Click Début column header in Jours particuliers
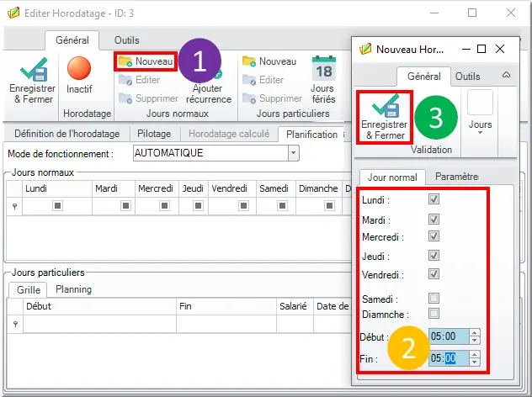Screen dimensions: 532x397 click(99, 306)
